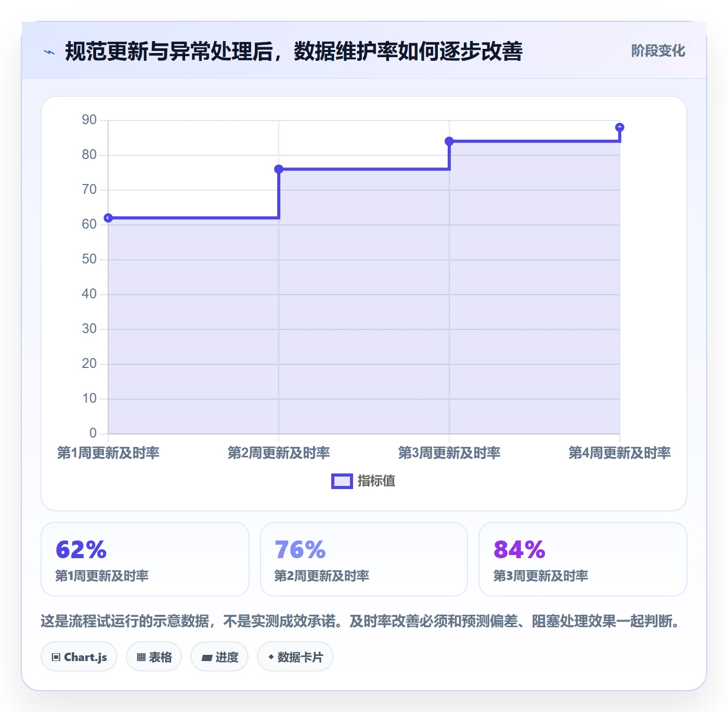Click the grid icon in the 表格 chip
Image resolution: width=728 pixels, height=712 pixels.
(141, 657)
